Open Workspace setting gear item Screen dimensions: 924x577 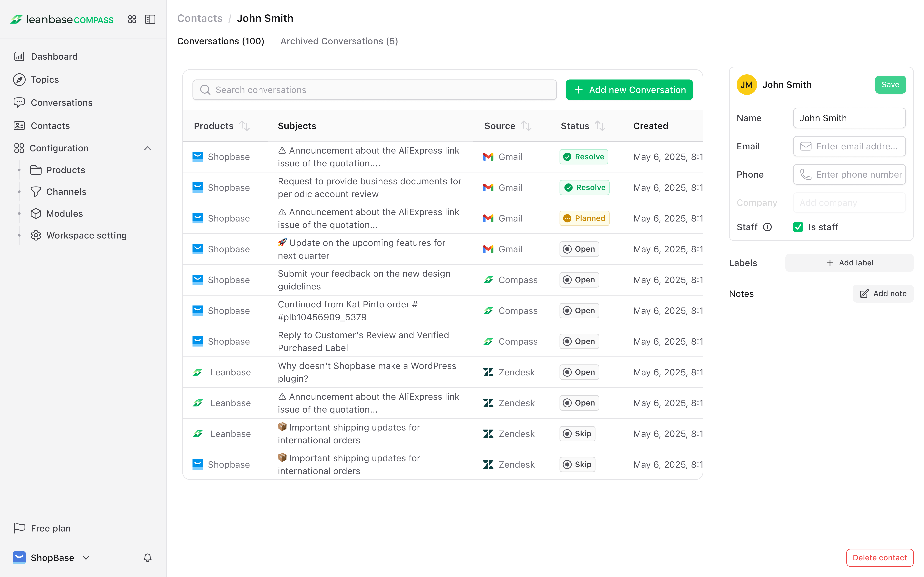[36, 235]
